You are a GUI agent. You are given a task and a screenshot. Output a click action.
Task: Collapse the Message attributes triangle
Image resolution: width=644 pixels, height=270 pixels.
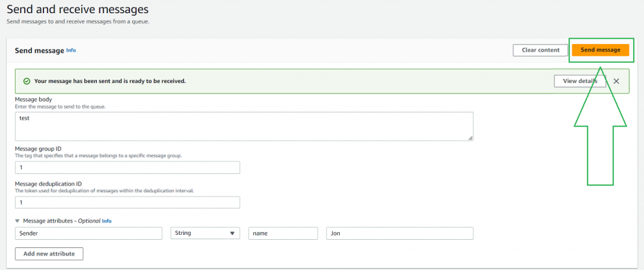click(x=18, y=221)
